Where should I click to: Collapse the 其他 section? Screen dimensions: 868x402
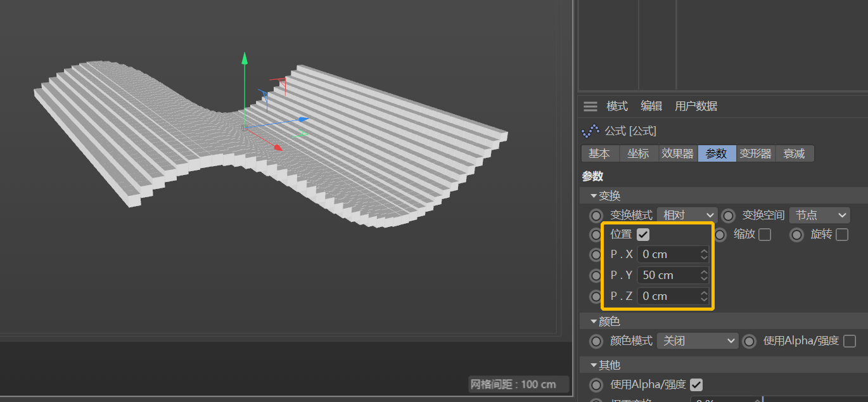(x=594, y=365)
